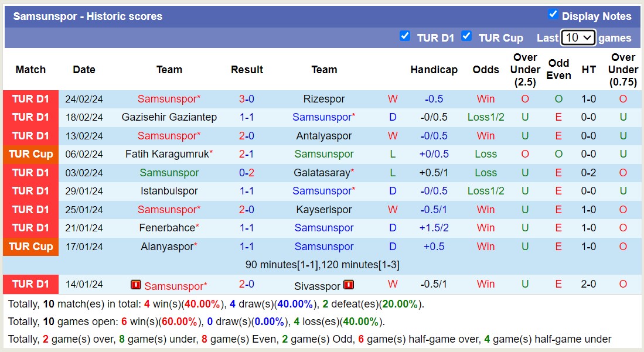This screenshot has height=352, width=644.
Task: Select the Alanyaspor team link
Action: coord(167,247)
